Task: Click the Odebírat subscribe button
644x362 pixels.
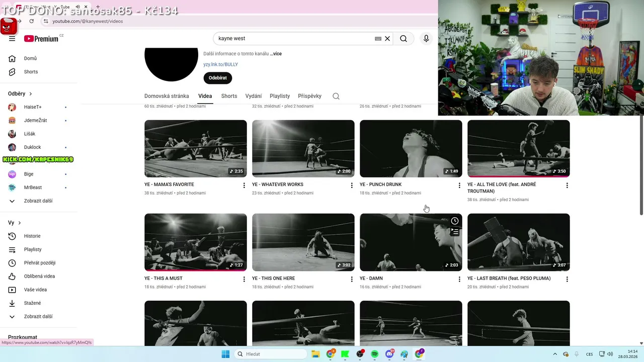Action: (x=218, y=78)
